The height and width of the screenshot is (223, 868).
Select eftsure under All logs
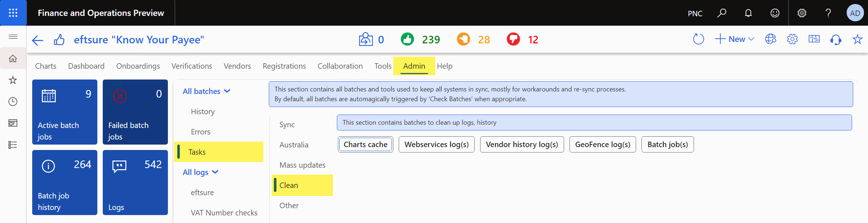click(x=202, y=193)
